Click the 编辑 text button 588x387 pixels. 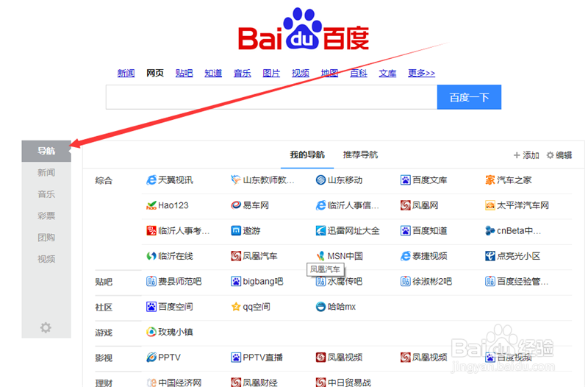[564, 155]
